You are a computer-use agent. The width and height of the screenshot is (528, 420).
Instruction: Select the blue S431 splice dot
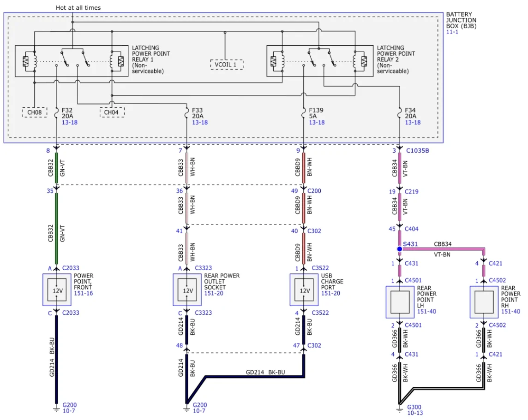pos(399,249)
